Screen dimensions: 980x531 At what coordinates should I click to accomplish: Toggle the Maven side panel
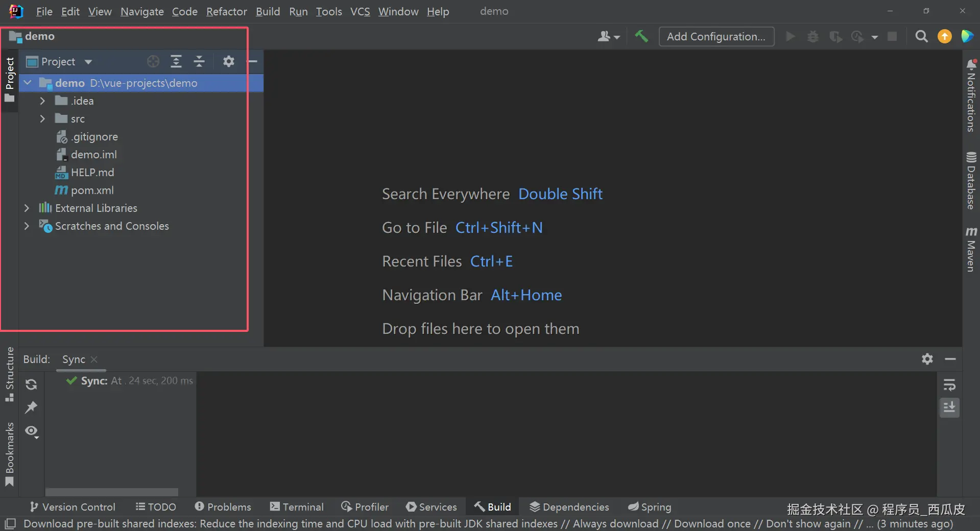point(971,250)
